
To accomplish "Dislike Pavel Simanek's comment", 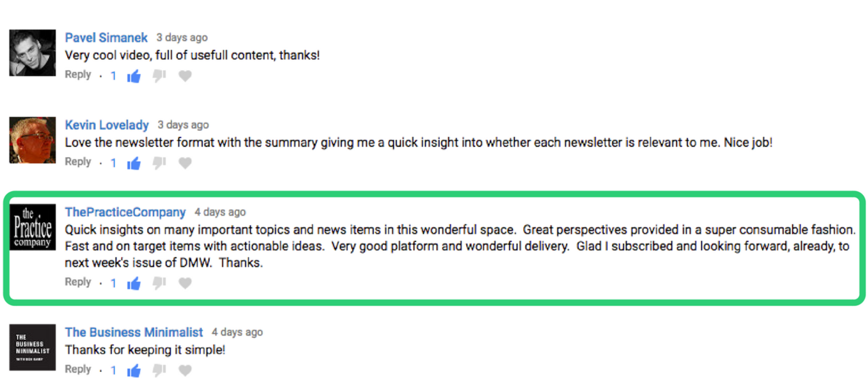I will click(x=159, y=76).
